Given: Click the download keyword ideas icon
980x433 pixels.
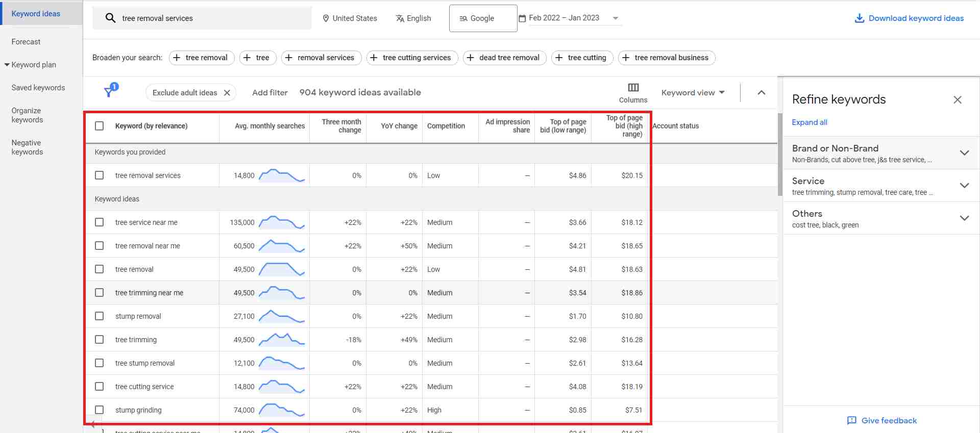Looking at the screenshot, I should pos(860,18).
